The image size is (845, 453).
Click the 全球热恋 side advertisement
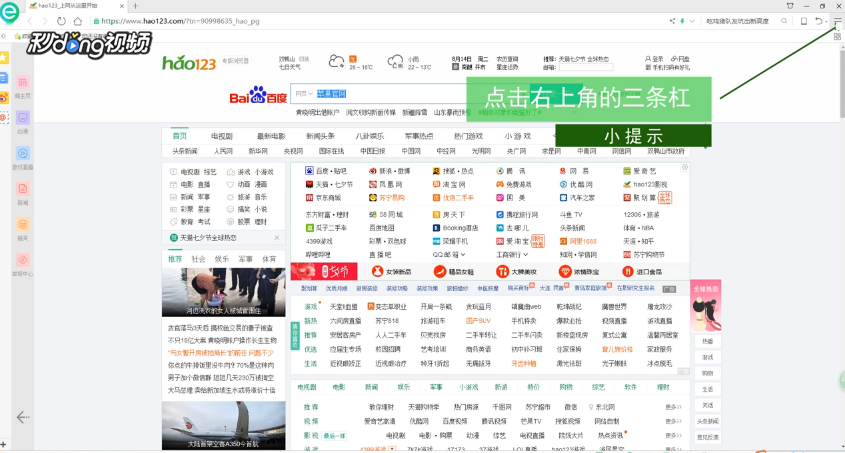pos(705,306)
